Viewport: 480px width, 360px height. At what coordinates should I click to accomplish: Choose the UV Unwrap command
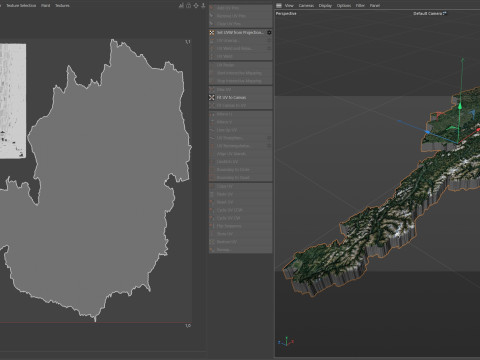(x=240, y=41)
